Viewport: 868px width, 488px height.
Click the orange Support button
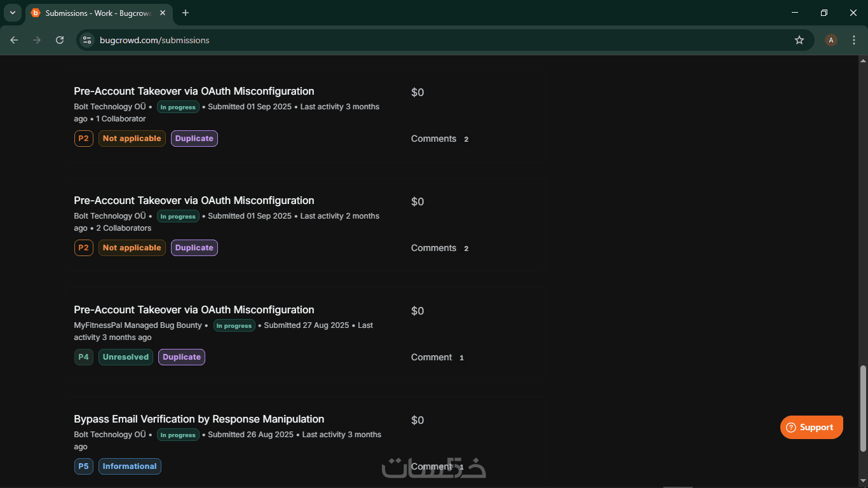(x=811, y=427)
